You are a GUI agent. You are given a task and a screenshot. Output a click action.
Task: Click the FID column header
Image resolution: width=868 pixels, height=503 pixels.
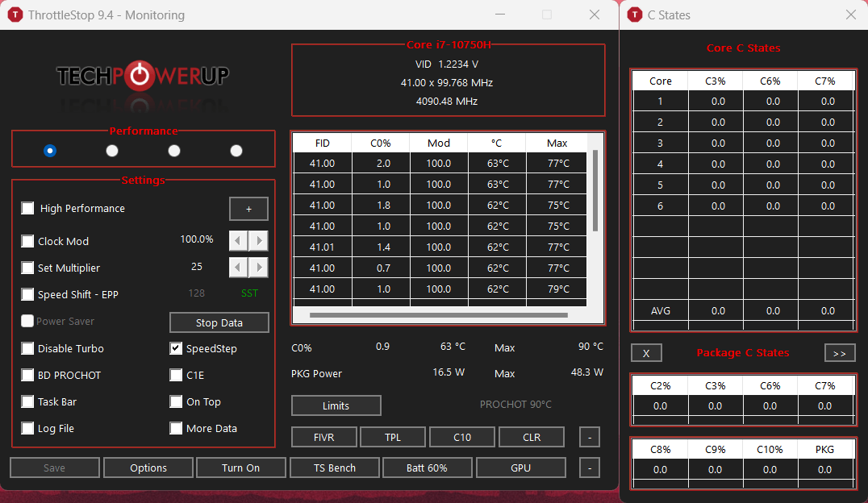click(x=322, y=143)
